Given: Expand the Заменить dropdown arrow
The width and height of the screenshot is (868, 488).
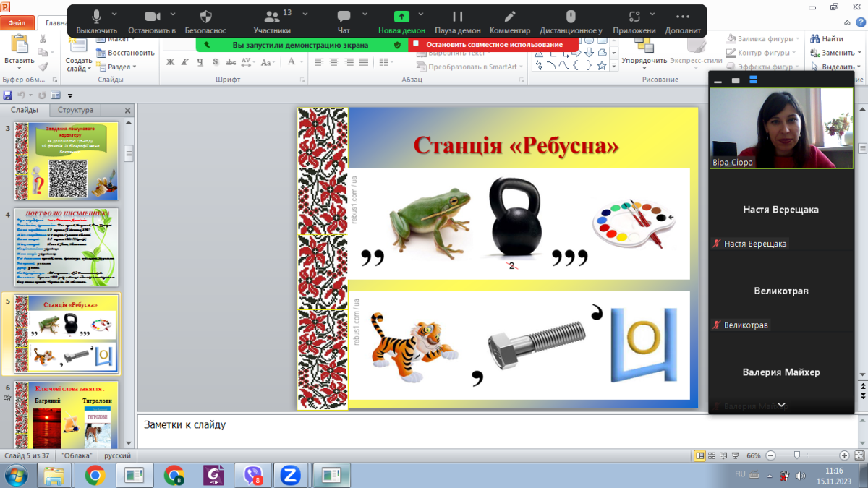Looking at the screenshot, I should tap(861, 53).
